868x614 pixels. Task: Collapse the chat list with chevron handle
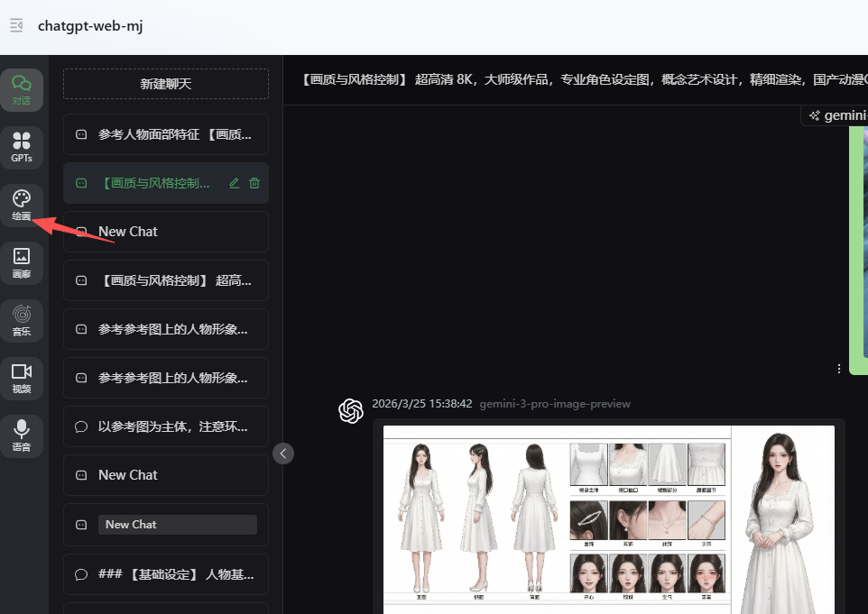click(283, 454)
